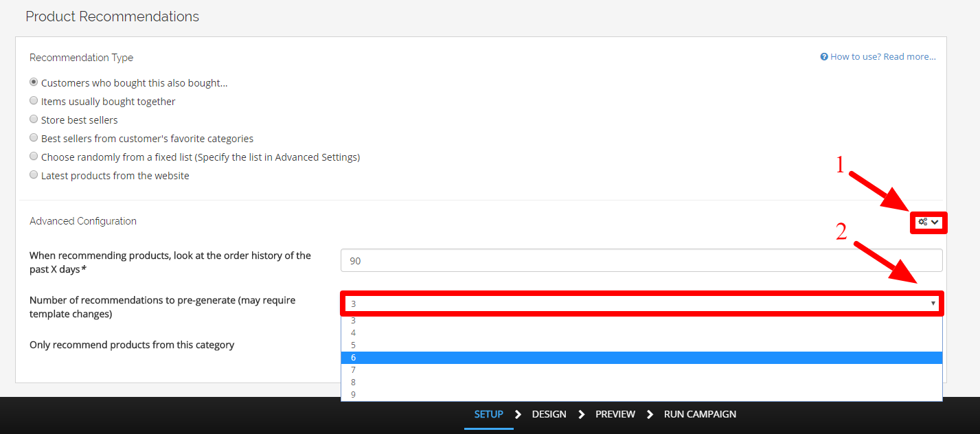The image size is (980, 434).
Task: Open the 'How to use? Read more...' link
Action: point(882,57)
